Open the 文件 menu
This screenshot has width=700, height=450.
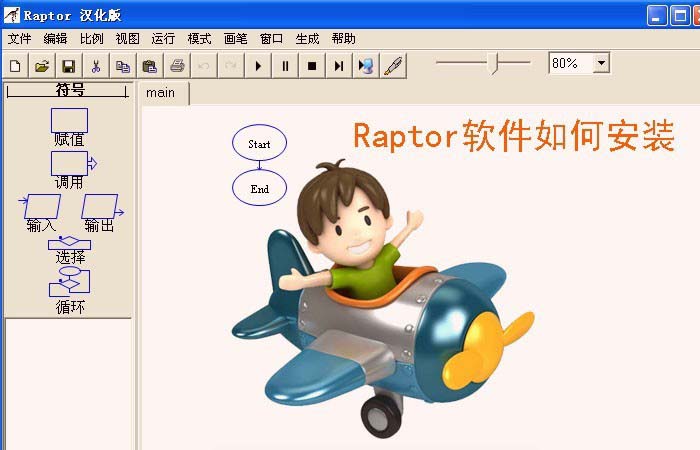pyautogui.click(x=20, y=39)
